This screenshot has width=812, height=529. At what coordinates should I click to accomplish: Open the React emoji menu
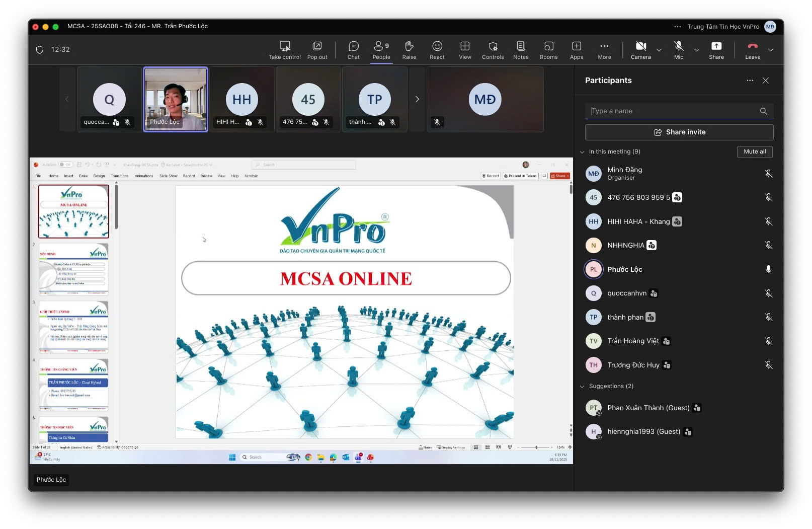click(x=437, y=50)
